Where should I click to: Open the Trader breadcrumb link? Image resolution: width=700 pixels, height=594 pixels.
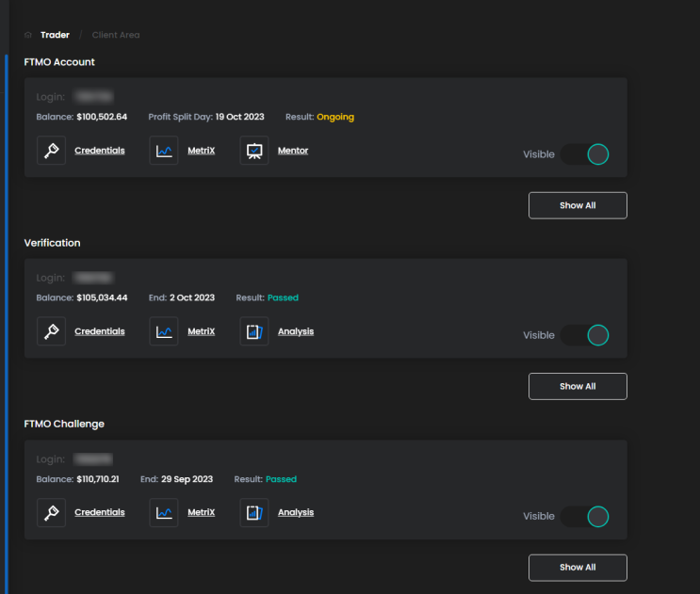[x=55, y=35]
